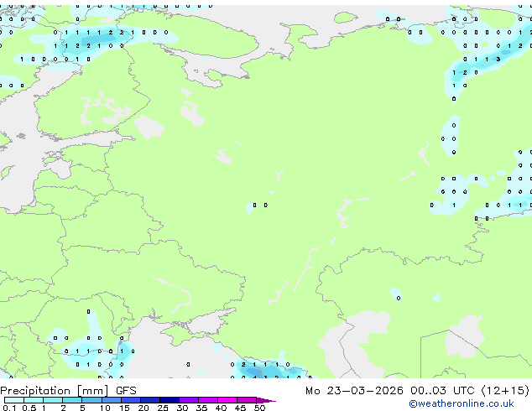The height and width of the screenshot is (411, 532).
Task: Click the 0.1–0.5 mm legend color swatch
Action: pyautogui.click(x=14, y=400)
